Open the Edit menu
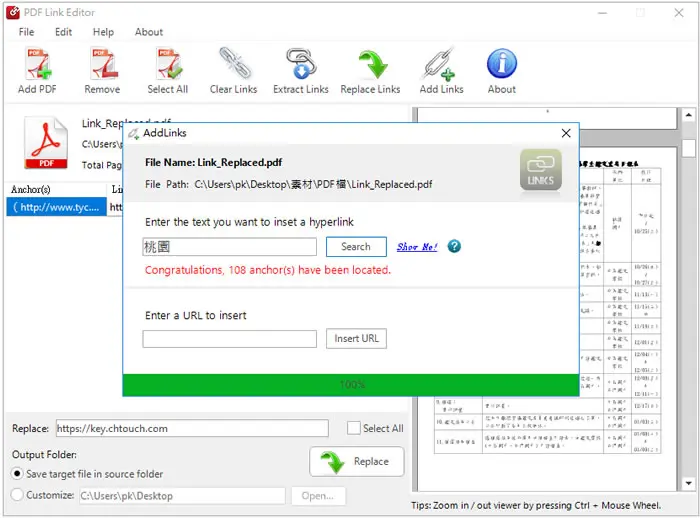Viewport: 700px width, 518px height. coord(63,32)
